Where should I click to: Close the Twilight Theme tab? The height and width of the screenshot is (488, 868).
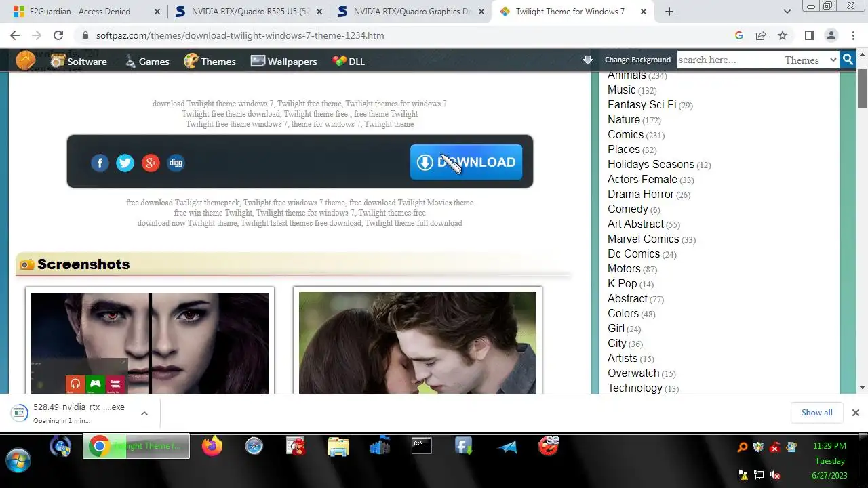click(x=644, y=12)
